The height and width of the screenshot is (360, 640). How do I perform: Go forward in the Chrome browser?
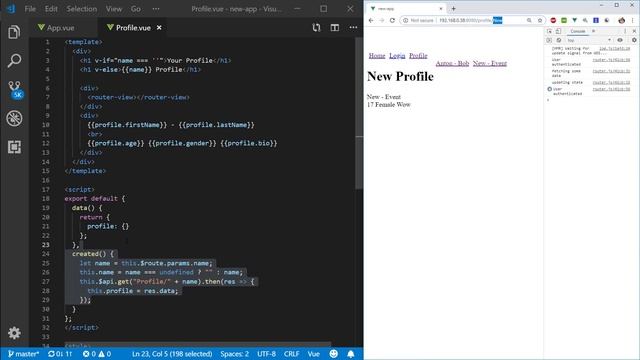click(x=381, y=20)
